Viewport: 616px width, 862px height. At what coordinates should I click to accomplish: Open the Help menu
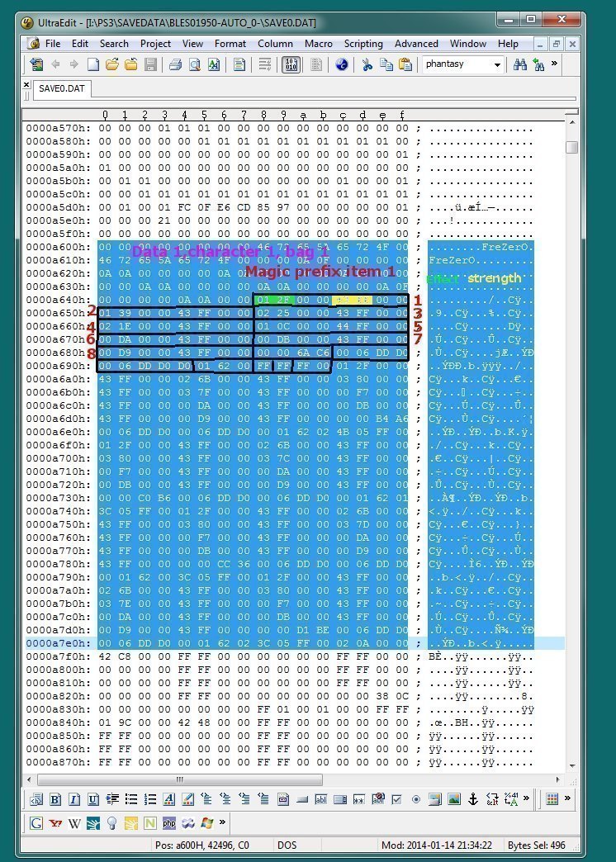pyautogui.click(x=508, y=44)
